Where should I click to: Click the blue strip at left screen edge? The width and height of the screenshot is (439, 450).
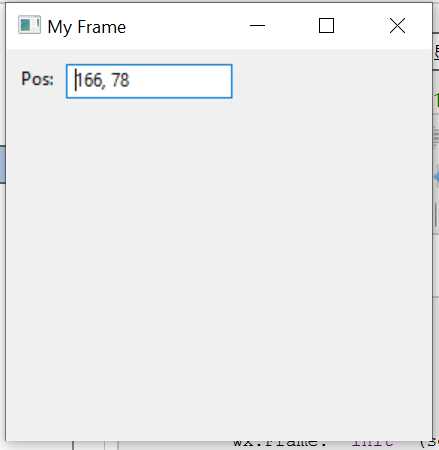pos(3,164)
